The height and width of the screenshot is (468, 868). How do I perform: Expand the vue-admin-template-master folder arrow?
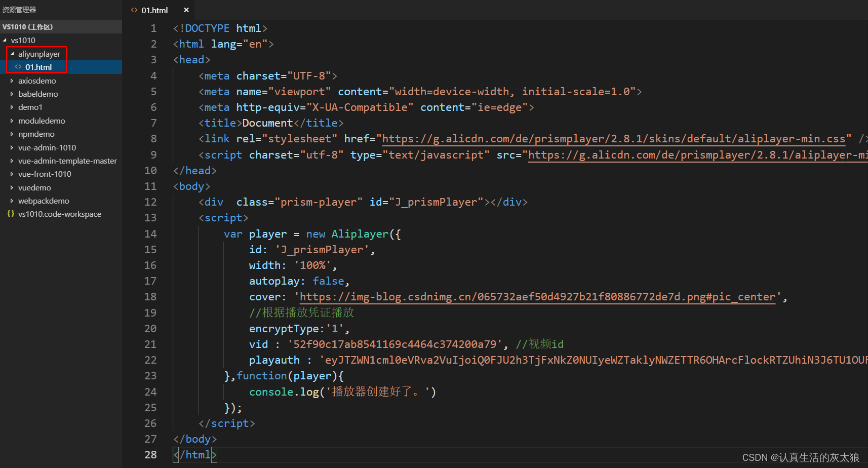click(12, 161)
